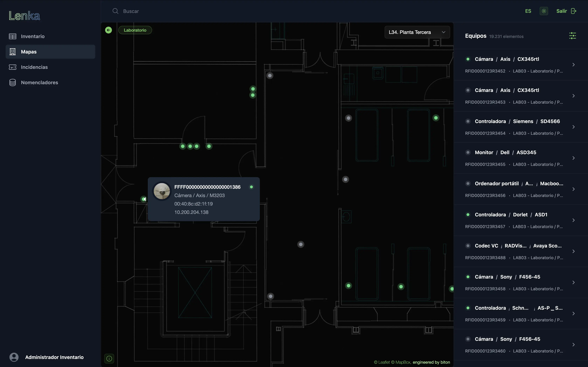Click Salir to log out
588x367 pixels.
click(x=562, y=11)
